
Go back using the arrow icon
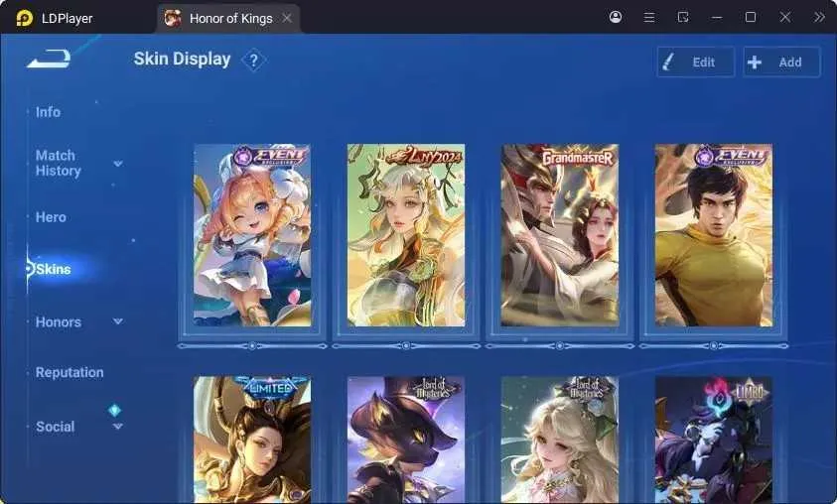(49, 59)
